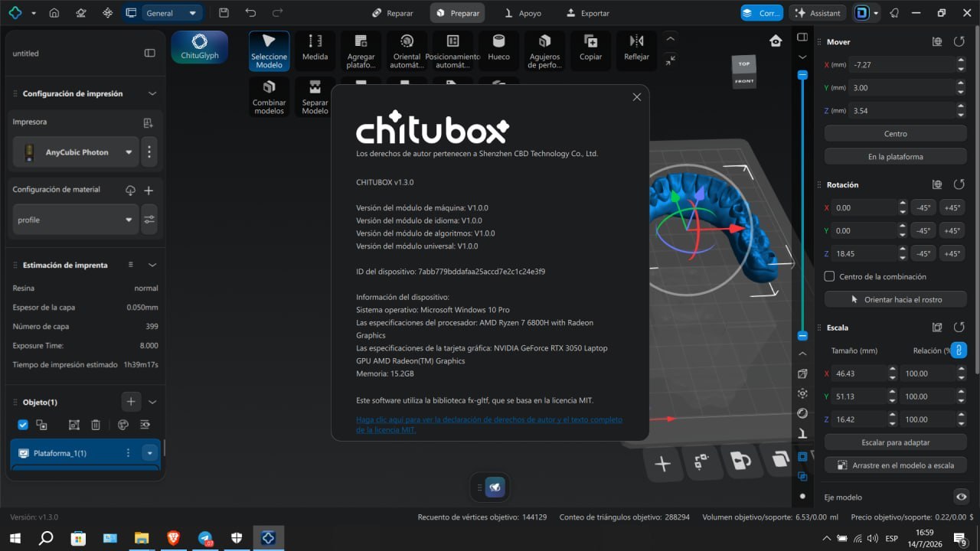Open material profile settings sliders icon
The width and height of the screenshot is (980, 551).
[x=149, y=220]
